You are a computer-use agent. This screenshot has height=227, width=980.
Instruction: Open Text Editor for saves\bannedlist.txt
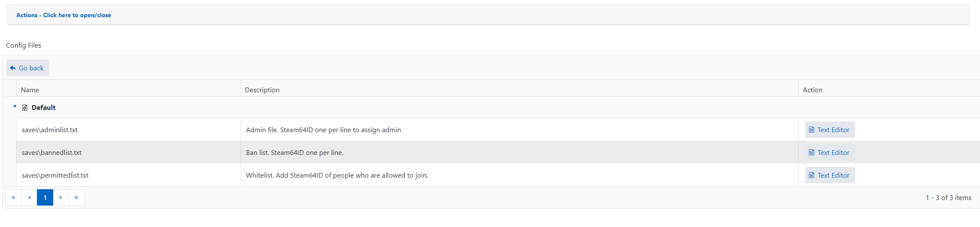(x=829, y=152)
